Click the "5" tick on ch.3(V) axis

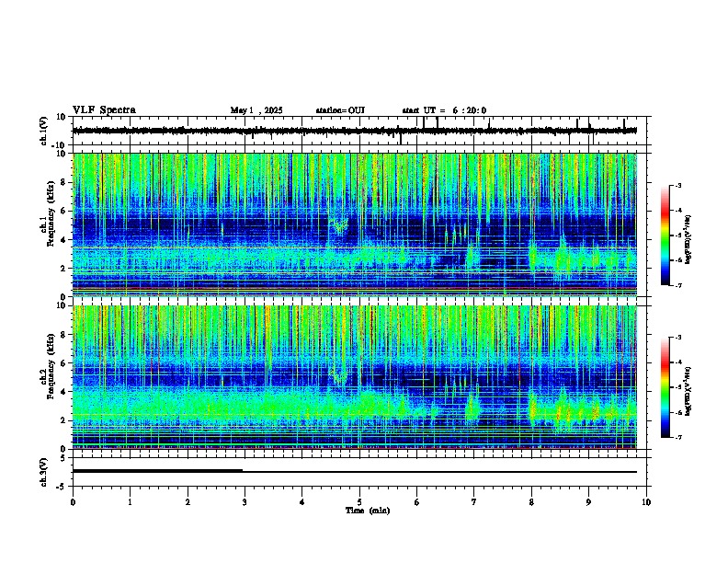coord(64,458)
